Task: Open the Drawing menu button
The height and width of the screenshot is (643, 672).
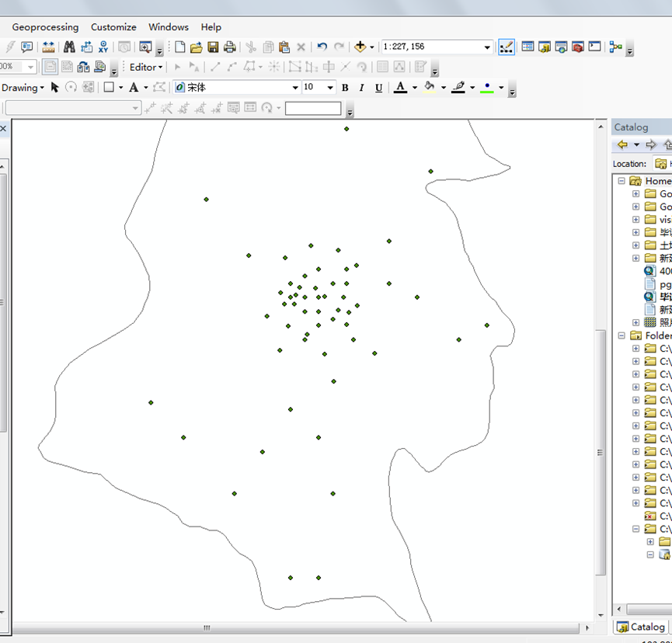Action: (23, 88)
